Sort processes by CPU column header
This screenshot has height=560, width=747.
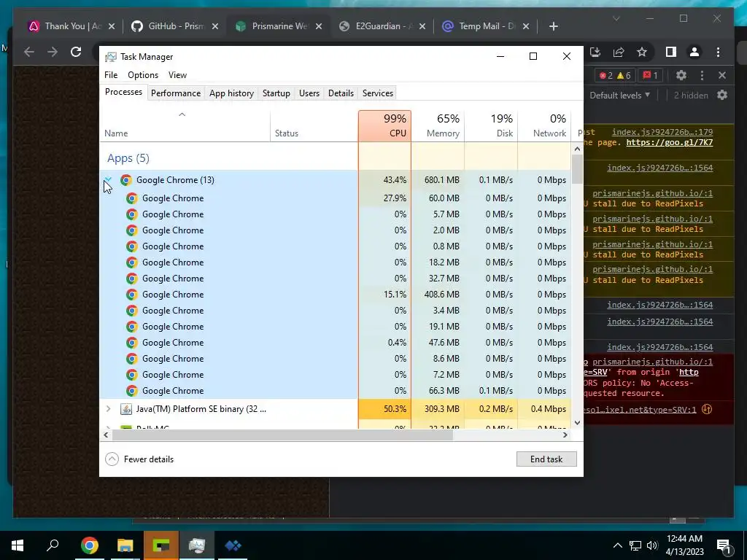pos(385,126)
